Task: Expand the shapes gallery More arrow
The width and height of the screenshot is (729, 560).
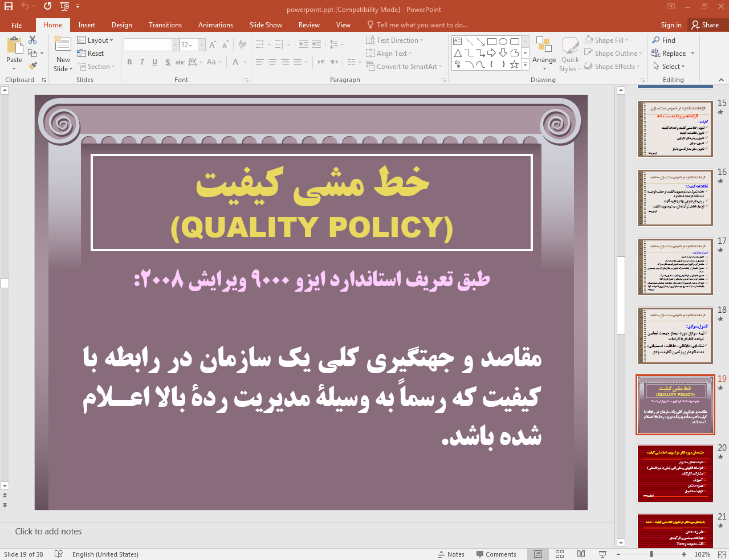Action: 526,65
